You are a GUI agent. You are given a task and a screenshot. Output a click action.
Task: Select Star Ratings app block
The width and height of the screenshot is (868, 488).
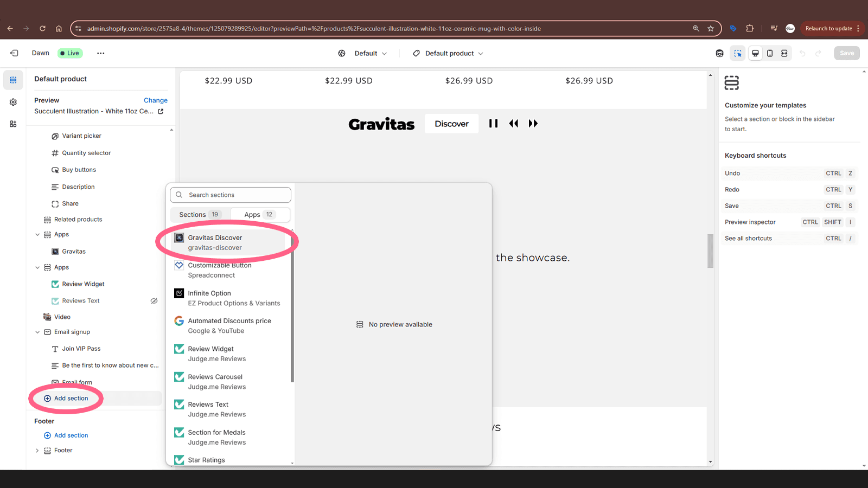coord(228,460)
